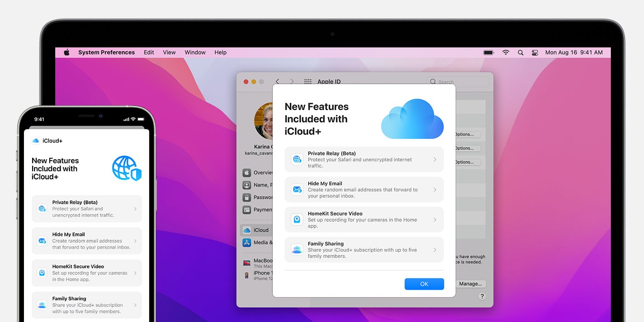This screenshot has height=322, width=644.
Task: Expand HomeKit Secure Video details chevron
Action: click(x=434, y=219)
